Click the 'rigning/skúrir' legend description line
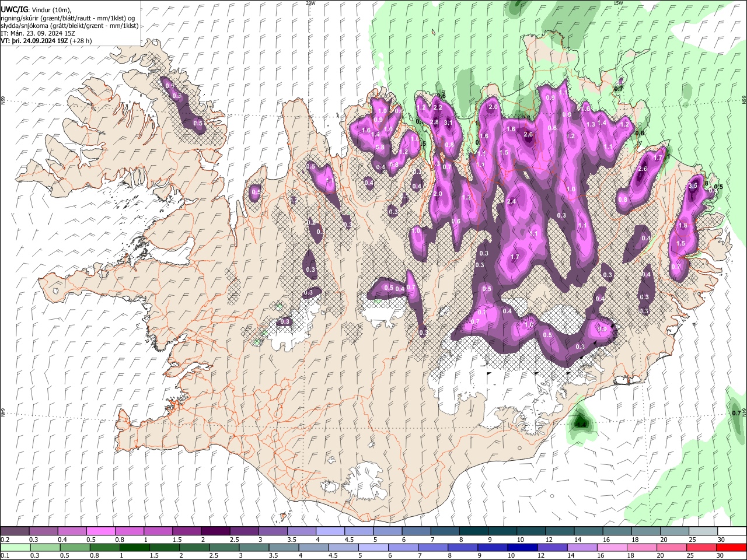Viewport: 747px width, 560px height. pos(68,18)
